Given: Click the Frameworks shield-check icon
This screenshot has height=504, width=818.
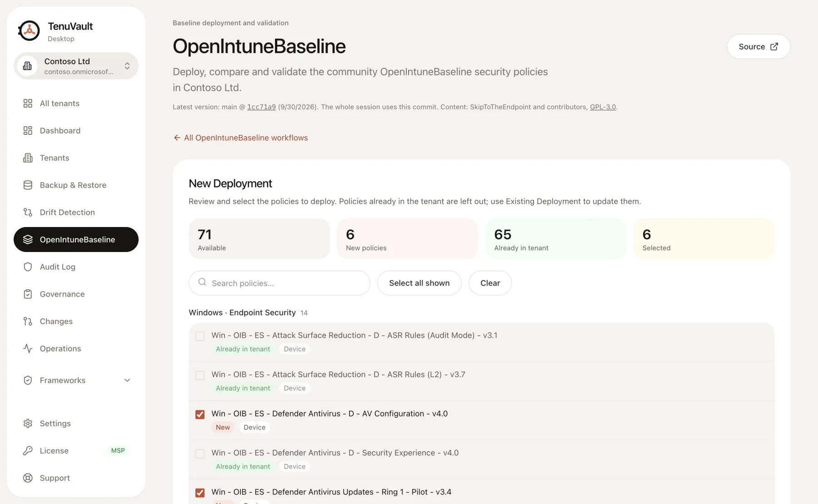Looking at the screenshot, I should (x=28, y=380).
